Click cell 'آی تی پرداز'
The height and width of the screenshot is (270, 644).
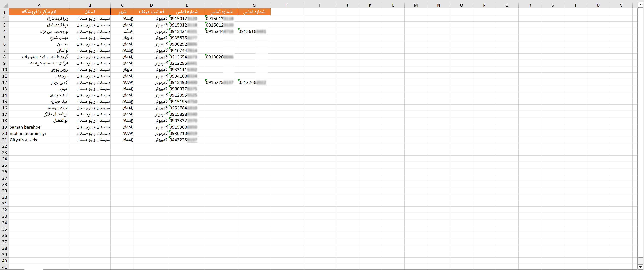tap(39, 82)
